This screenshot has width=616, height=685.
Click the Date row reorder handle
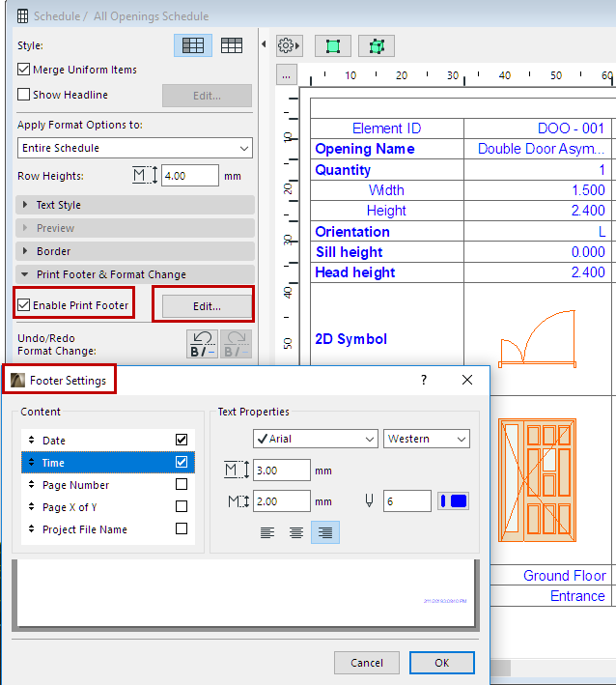[32, 440]
